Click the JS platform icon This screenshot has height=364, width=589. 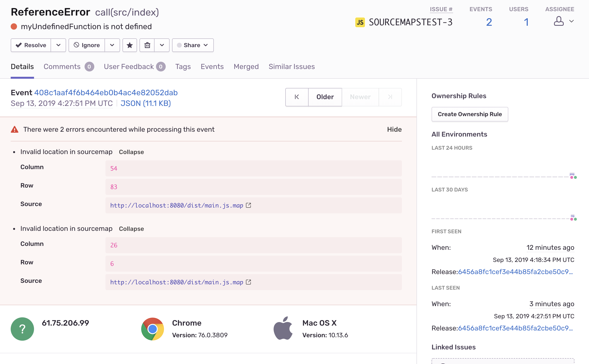click(x=360, y=22)
